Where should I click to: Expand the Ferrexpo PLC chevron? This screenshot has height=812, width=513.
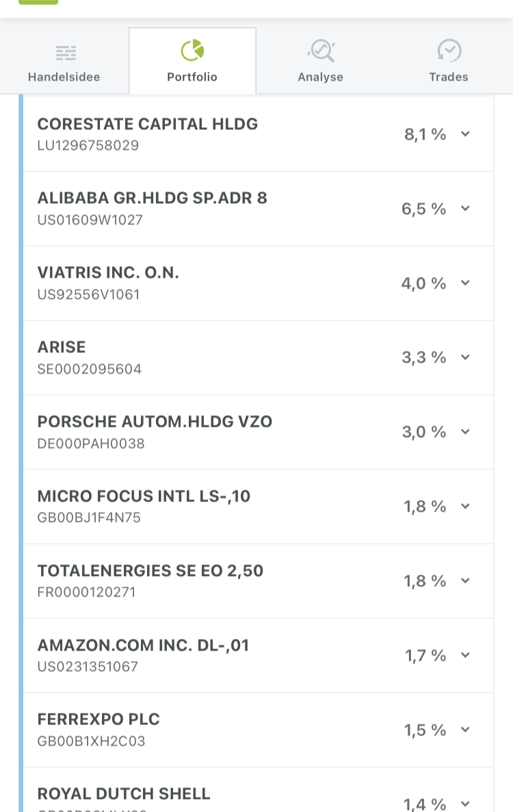[x=465, y=730]
